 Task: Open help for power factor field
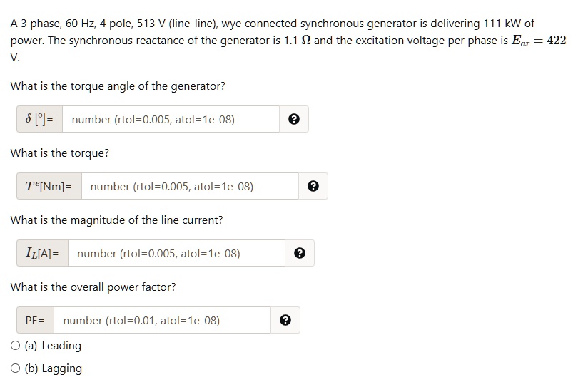click(285, 321)
